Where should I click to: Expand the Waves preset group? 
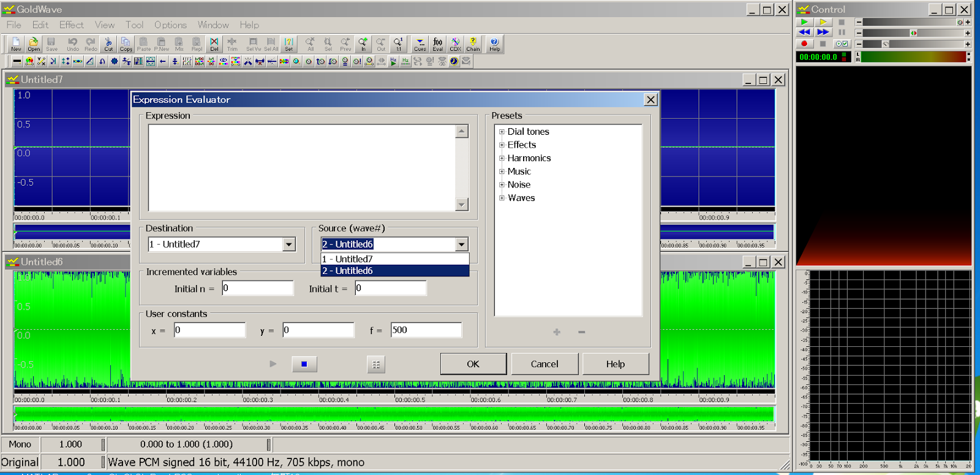click(x=502, y=198)
